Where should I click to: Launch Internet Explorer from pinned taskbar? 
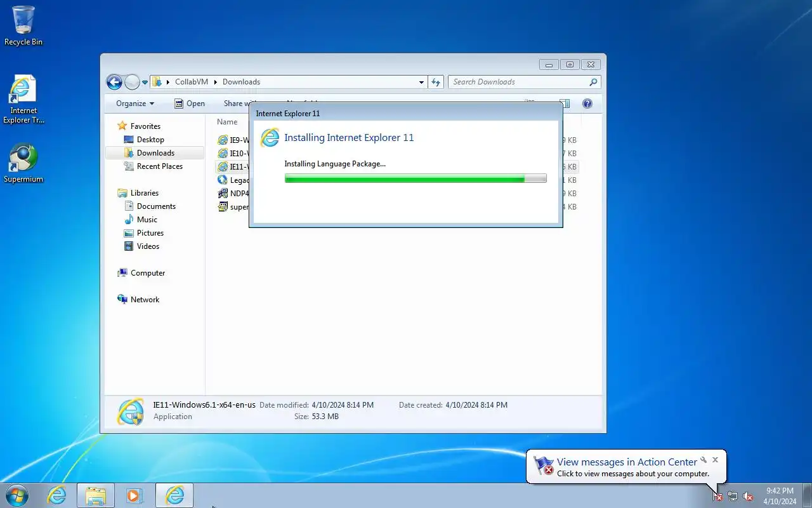point(57,495)
